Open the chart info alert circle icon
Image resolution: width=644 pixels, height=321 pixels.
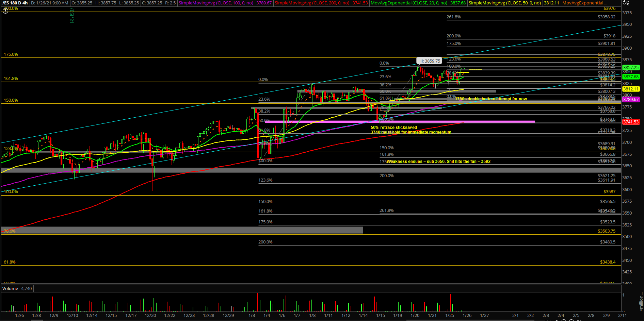tap(5, 11)
